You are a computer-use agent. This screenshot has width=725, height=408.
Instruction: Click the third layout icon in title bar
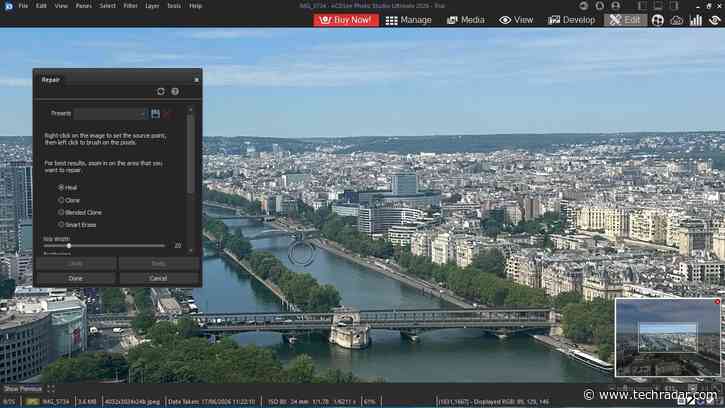click(x=674, y=6)
